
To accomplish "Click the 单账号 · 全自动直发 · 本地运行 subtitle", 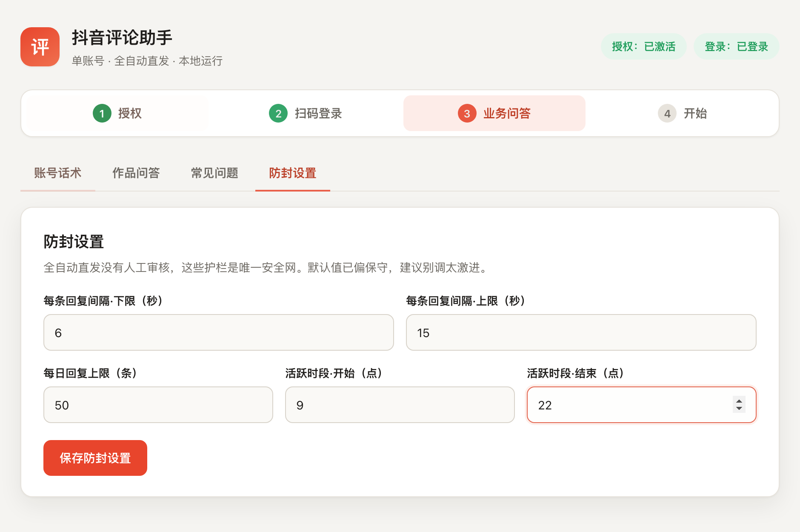I will [147, 61].
